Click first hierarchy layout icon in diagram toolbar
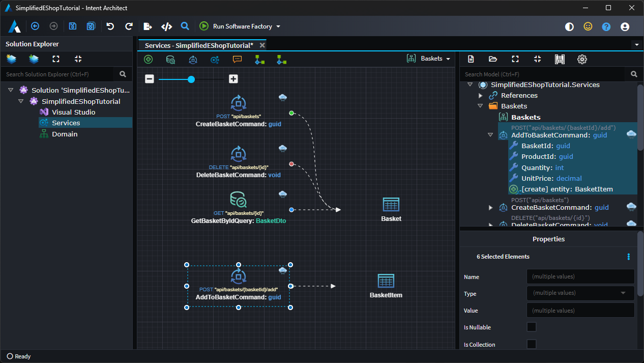The height and width of the screenshot is (363, 644). 259,59
